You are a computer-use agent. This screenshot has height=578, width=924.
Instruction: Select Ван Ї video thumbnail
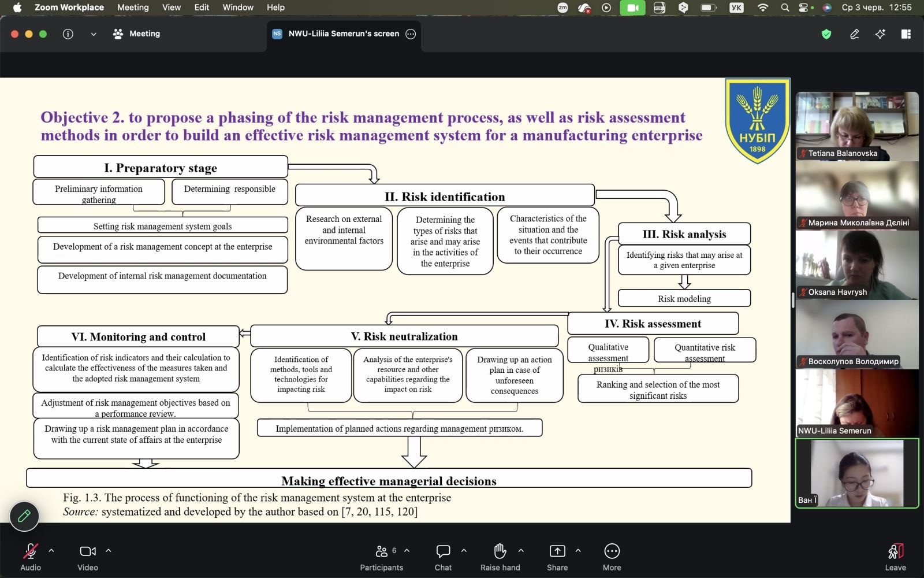pos(857,473)
